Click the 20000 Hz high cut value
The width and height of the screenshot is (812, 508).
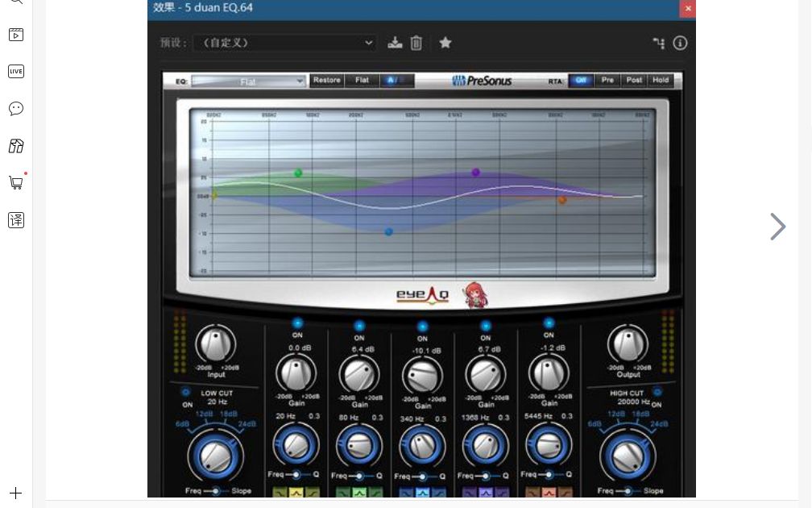pyautogui.click(x=633, y=402)
